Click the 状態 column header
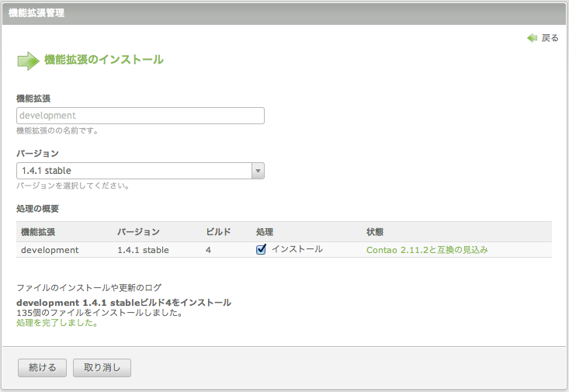 (x=375, y=232)
